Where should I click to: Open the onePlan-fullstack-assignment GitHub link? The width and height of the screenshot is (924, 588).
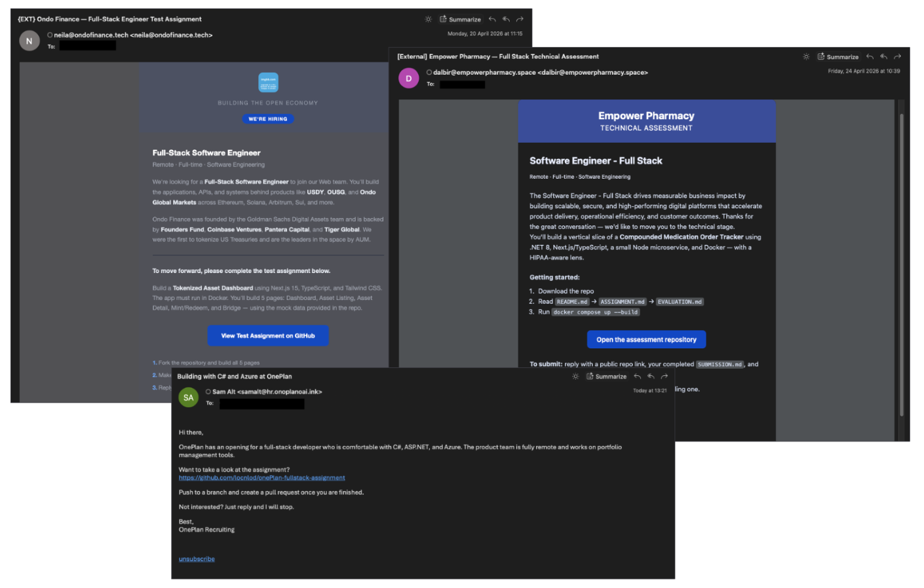click(x=262, y=478)
